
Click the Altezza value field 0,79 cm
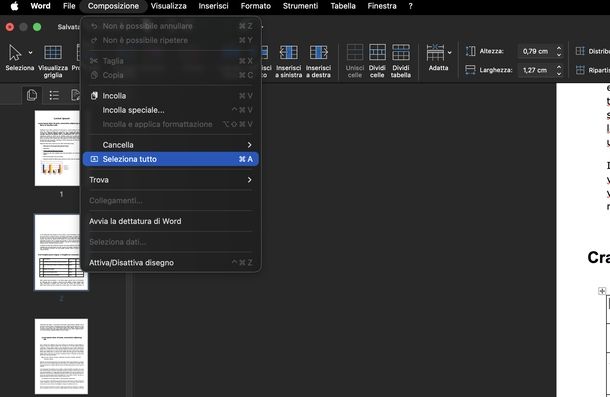[536, 51]
